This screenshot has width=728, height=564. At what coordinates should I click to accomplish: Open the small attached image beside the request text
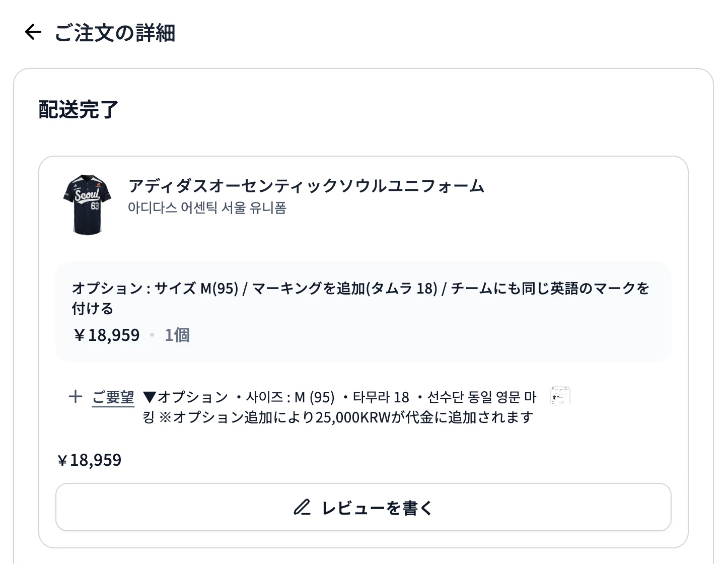coord(560,396)
